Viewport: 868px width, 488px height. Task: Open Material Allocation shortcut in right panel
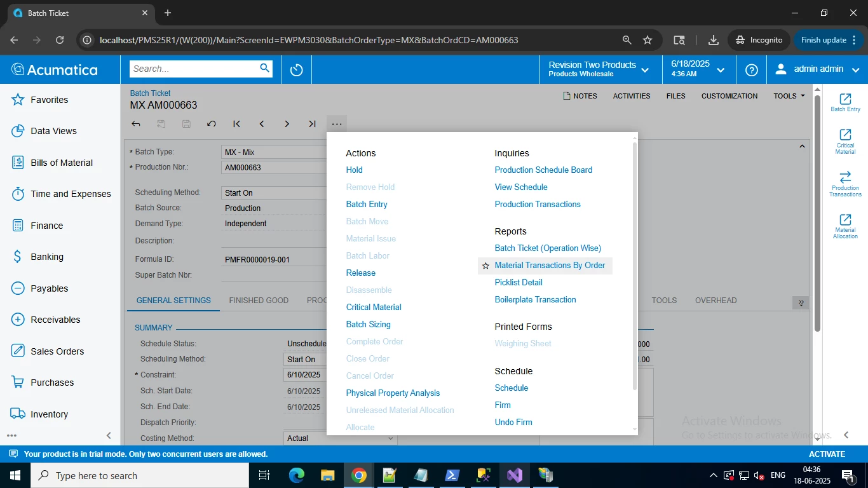click(x=845, y=226)
